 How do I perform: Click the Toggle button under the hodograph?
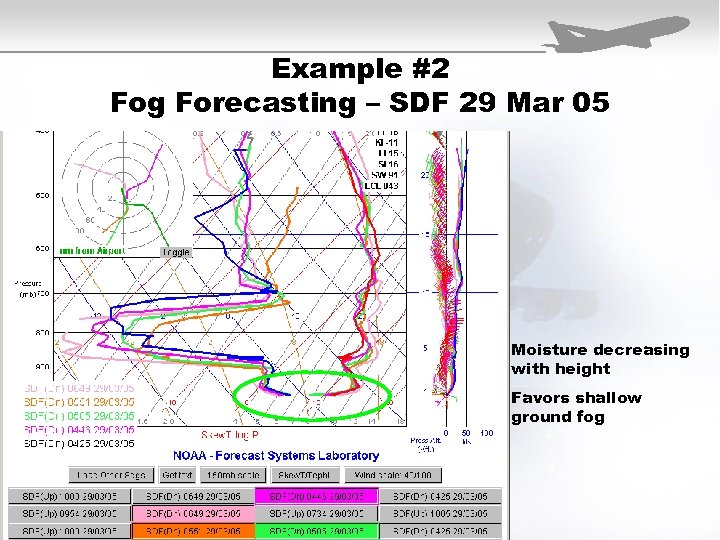(176, 252)
